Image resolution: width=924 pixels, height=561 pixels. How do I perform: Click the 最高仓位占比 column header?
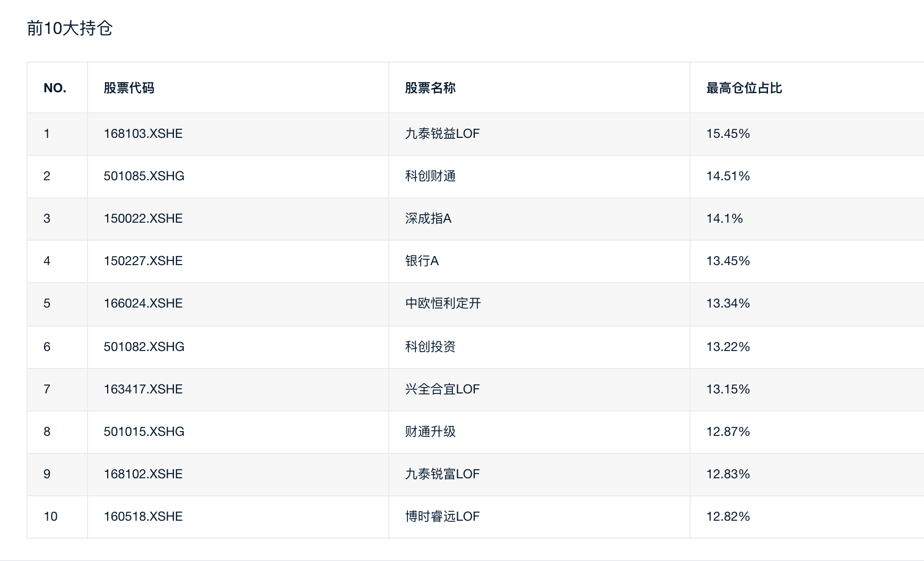(x=744, y=88)
